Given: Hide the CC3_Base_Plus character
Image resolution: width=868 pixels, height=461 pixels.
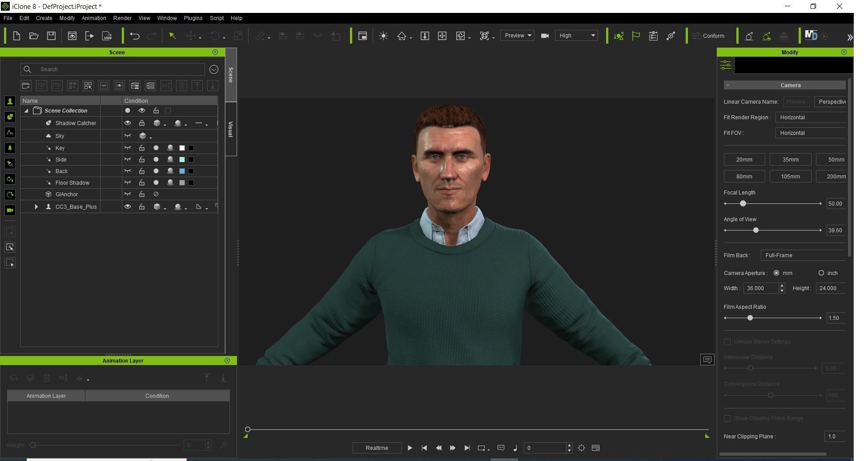Looking at the screenshot, I should pyautogui.click(x=128, y=207).
